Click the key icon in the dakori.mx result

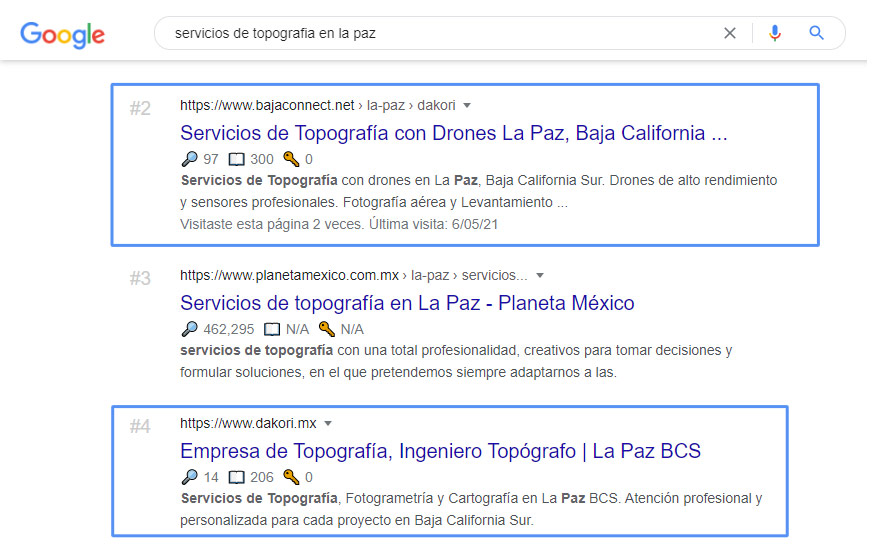pos(291,477)
